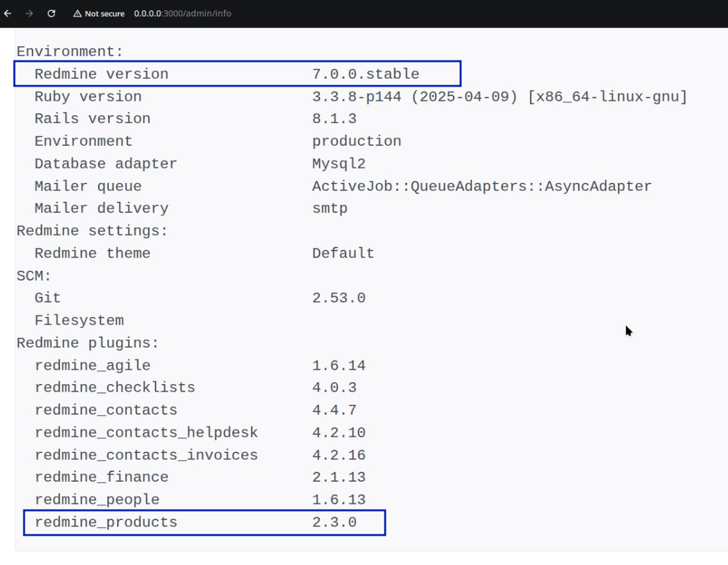Click the 'Environment' row label
Screen dimensions: 728x565
83,141
